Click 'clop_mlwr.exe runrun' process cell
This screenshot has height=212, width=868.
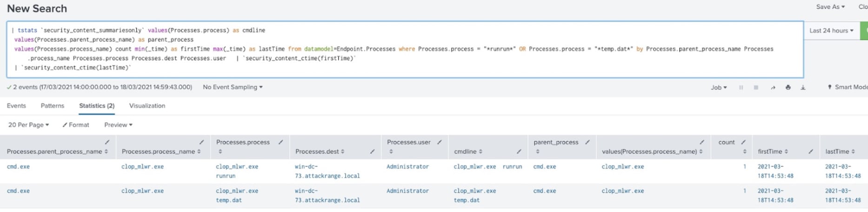coord(237,171)
